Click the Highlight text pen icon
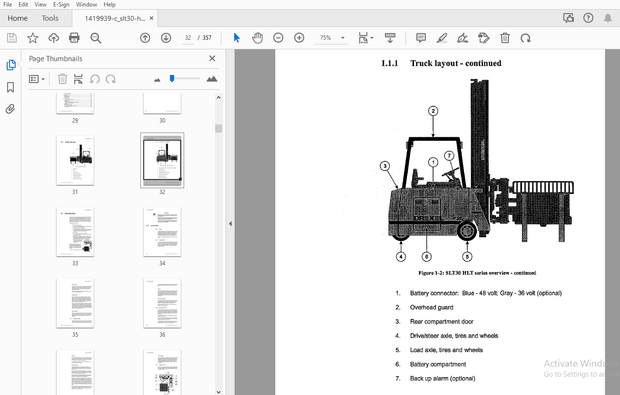The width and height of the screenshot is (620, 395). (x=442, y=38)
